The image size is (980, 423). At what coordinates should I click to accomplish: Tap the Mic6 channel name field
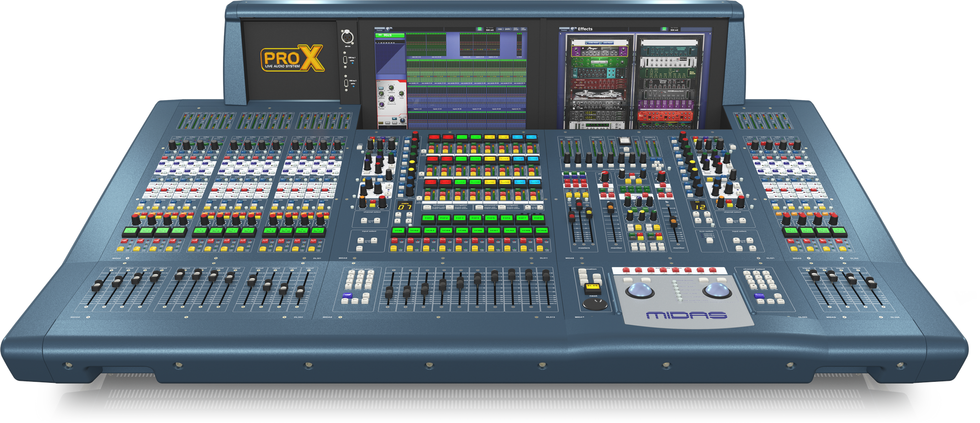[390, 35]
